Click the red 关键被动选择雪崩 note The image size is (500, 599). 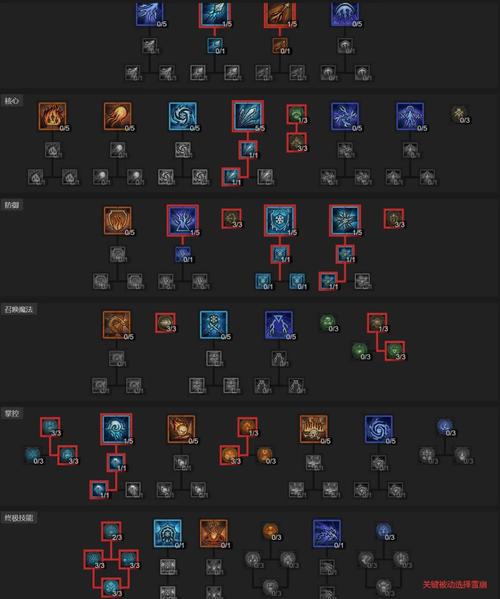pos(455,584)
